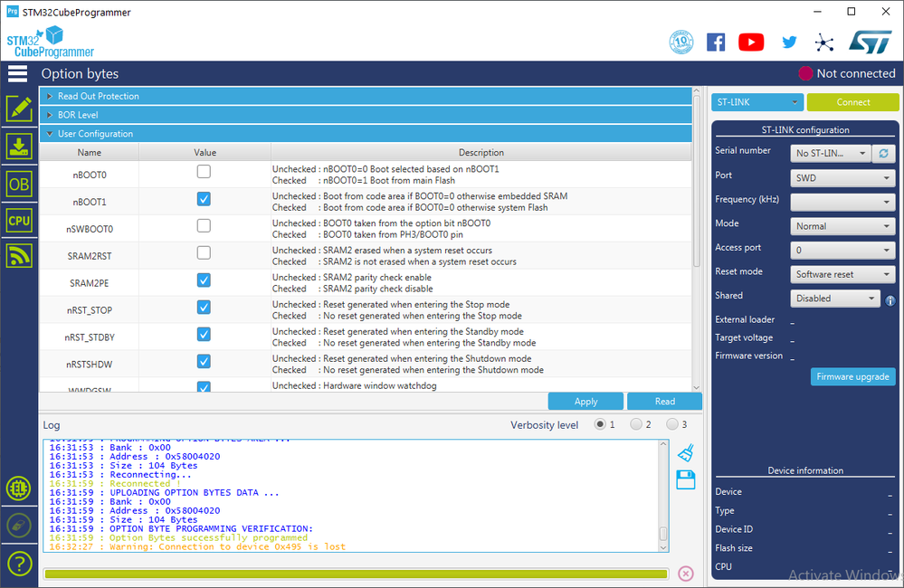Viewport: 904px width, 588px height.
Task: Click the Connect button
Action: (x=852, y=102)
